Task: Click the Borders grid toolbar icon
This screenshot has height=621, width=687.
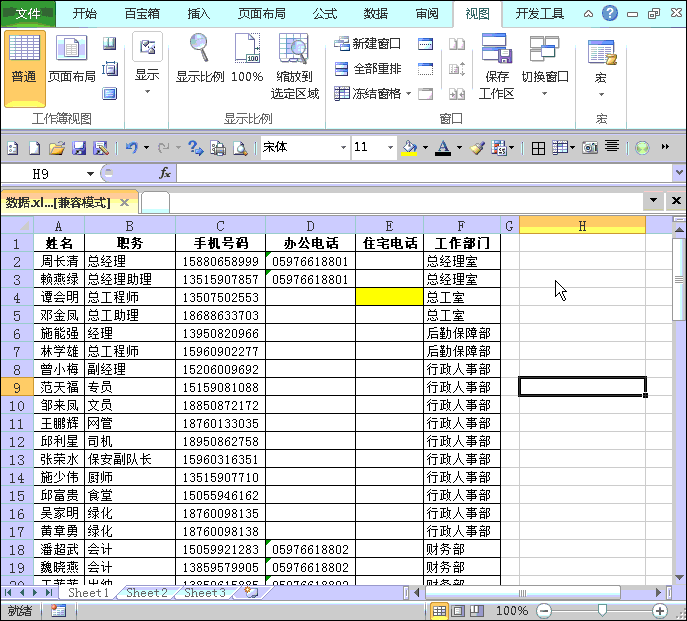Action: [x=538, y=149]
